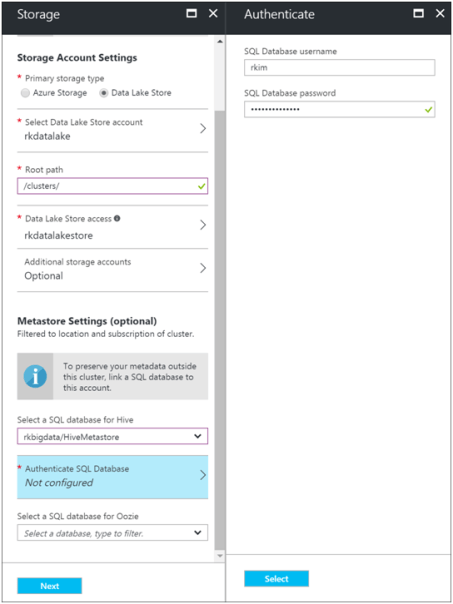This screenshot has height=604, width=453.
Task: Click 'Filtered to location and subscription' text
Action: 106,334
